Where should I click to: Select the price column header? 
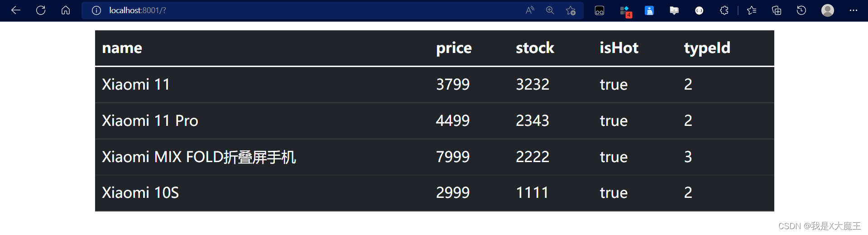[x=454, y=48]
